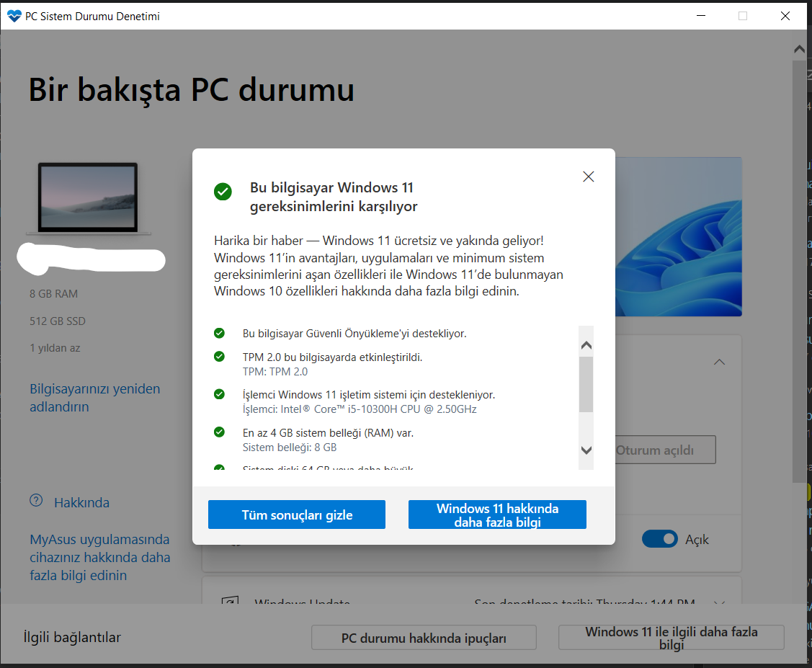Click 'PC durumu hakkında ipuçları' button
The height and width of the screenshot is (668, 812).
click(424, 638)
